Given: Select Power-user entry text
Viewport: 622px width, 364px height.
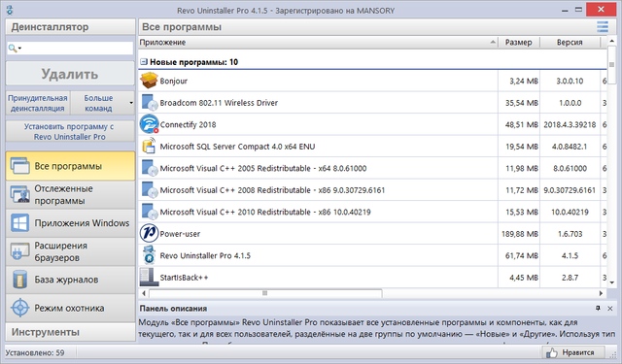Looking at the screenshot, I should pos(180,234).
